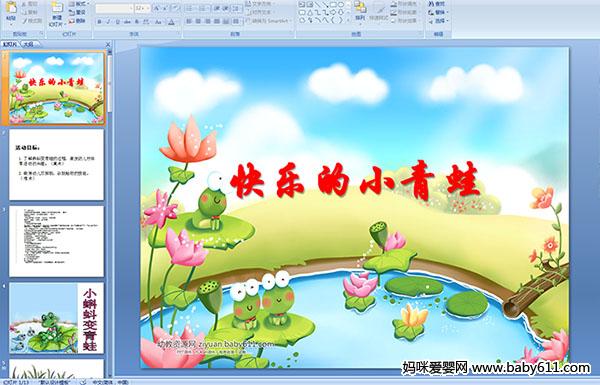The width and height of the screenshot is (600, 385).
Task: Switch to the Slides tab in the pane
Action: (x=10, y=44)
